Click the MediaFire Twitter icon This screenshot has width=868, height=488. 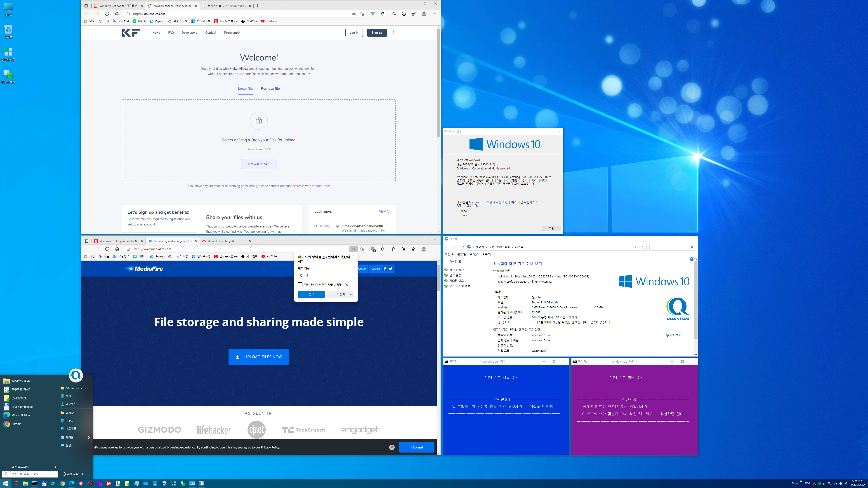391,268
